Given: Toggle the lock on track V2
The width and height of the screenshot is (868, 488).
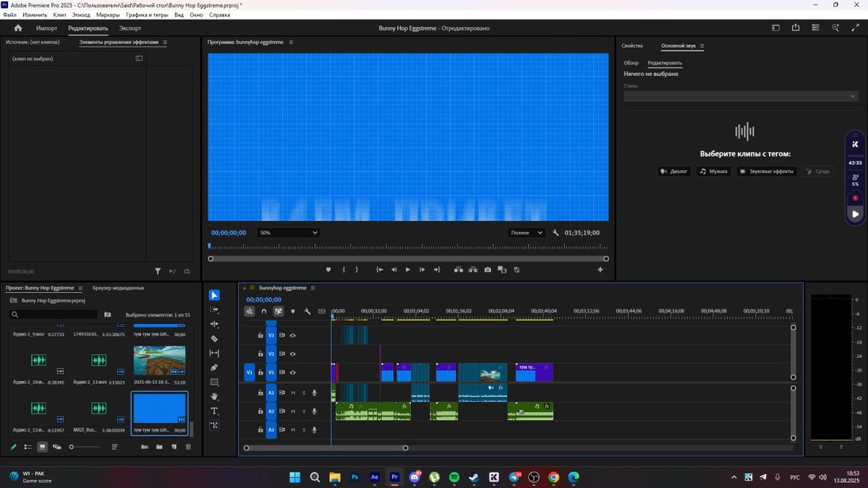Looking at the screenshot, I should click(260, 354).
